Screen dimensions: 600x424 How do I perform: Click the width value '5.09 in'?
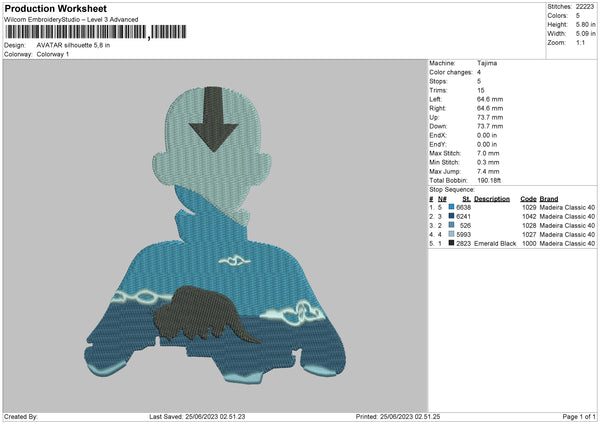pos(585,34)
